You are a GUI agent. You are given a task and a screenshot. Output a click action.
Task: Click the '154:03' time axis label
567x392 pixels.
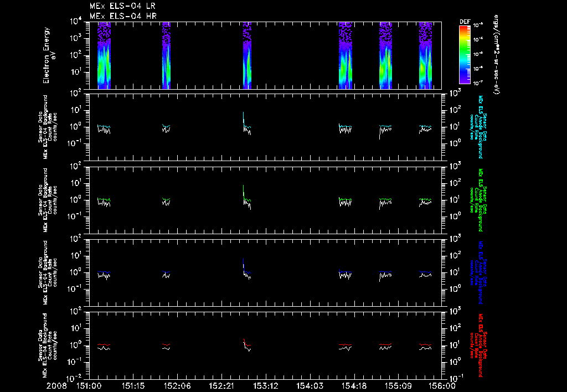click(310, 386)
